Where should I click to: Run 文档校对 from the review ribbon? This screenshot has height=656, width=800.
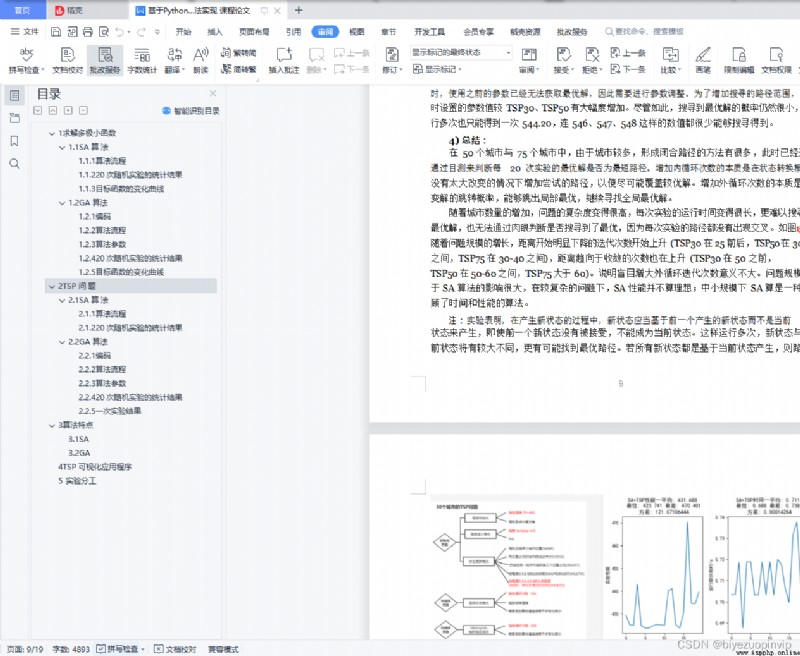pos(67,61)
